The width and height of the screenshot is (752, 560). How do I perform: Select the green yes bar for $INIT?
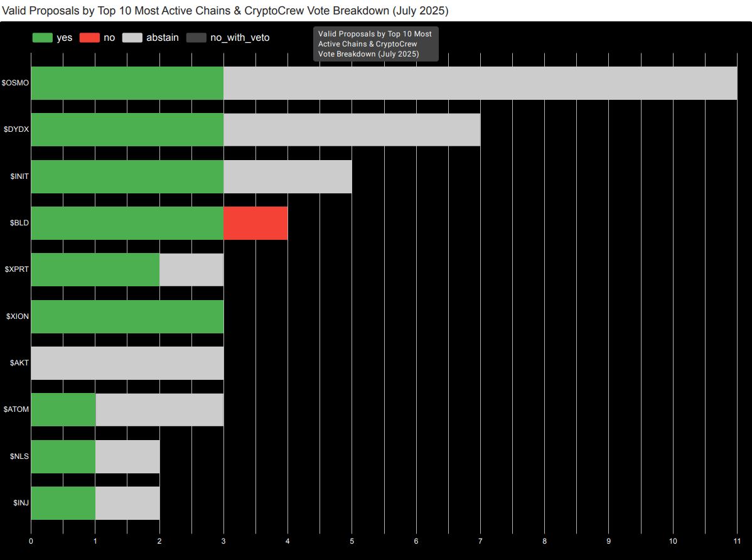[x=127, y=176]
